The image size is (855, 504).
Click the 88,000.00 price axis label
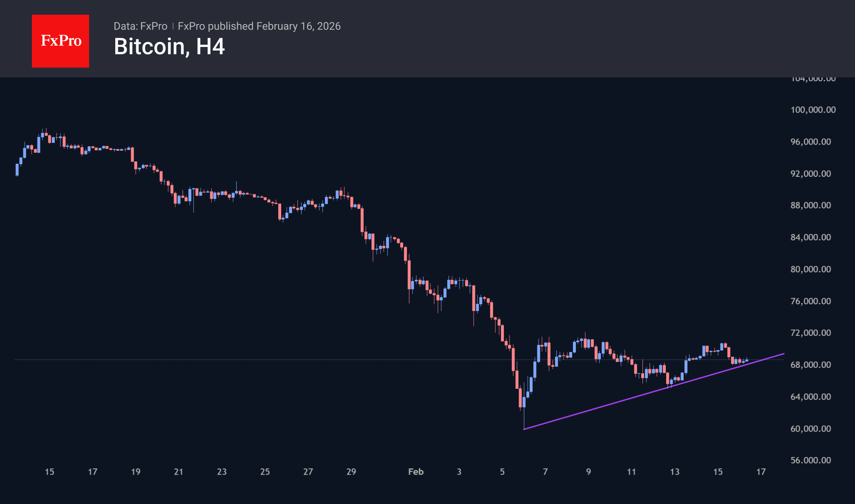point(810,205)
